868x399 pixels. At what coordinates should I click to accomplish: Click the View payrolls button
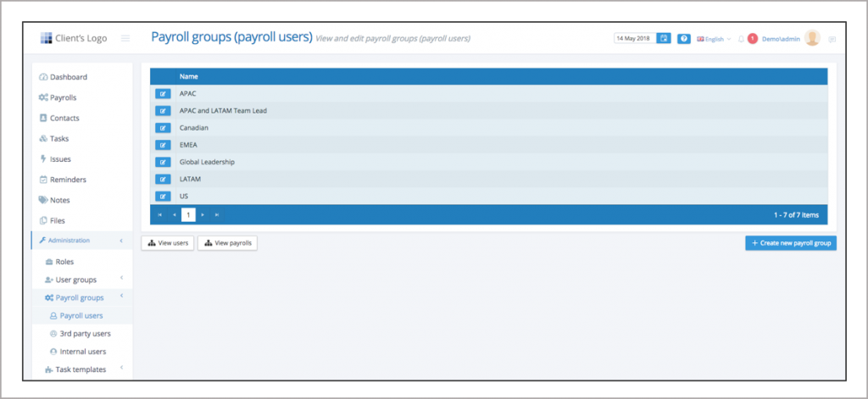(227, 243)
